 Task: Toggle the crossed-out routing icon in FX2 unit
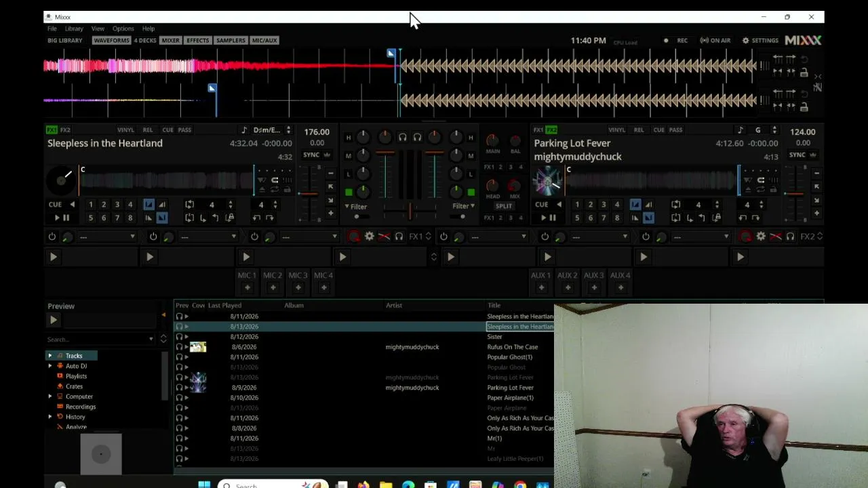(775, 237)
